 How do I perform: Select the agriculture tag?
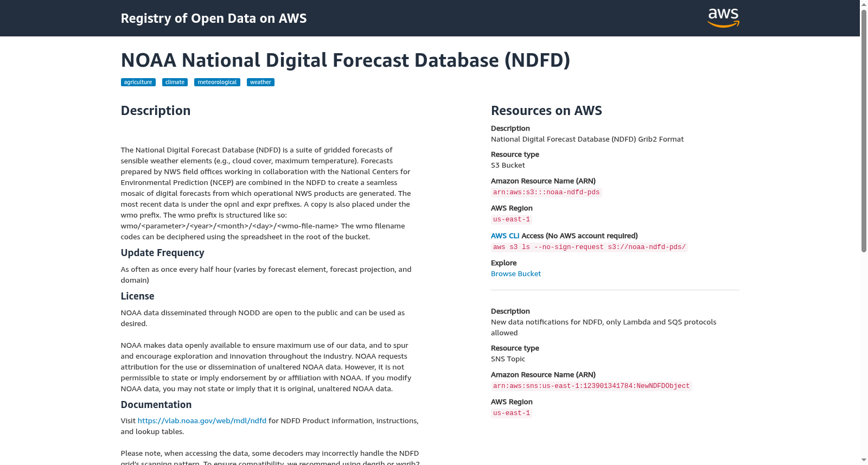138,82
